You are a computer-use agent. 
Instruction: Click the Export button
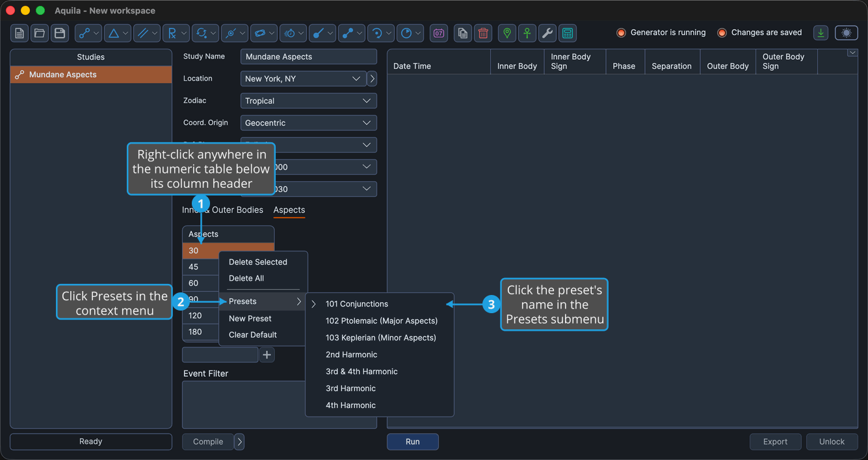776,442
